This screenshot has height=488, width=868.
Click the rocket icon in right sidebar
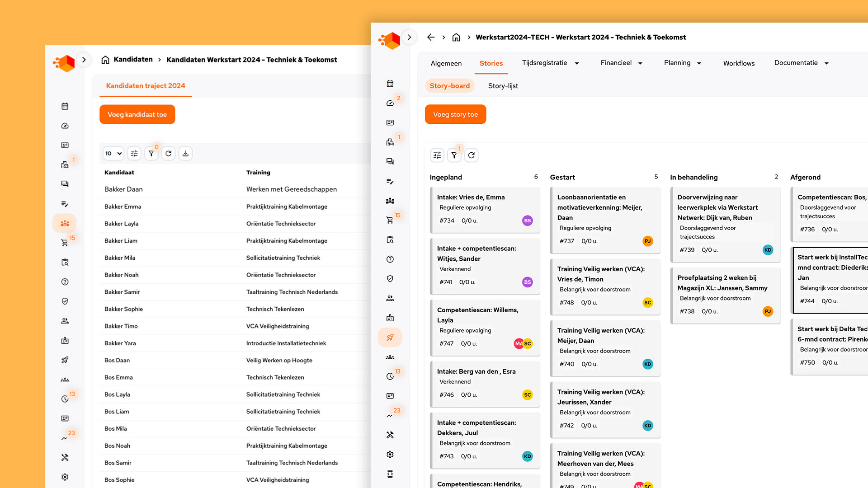tap(390, 337)
